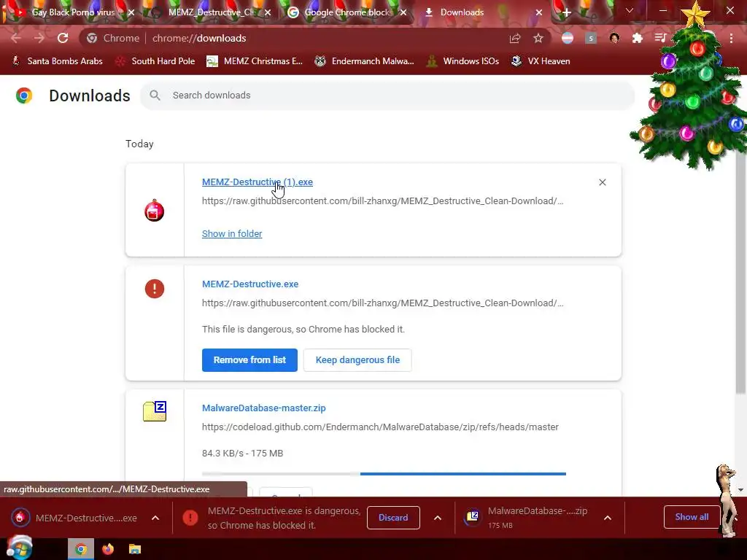Click the Chrome site info icon in address bar
Viewport: 747px width, 560px height.
(x=92, y=38)
